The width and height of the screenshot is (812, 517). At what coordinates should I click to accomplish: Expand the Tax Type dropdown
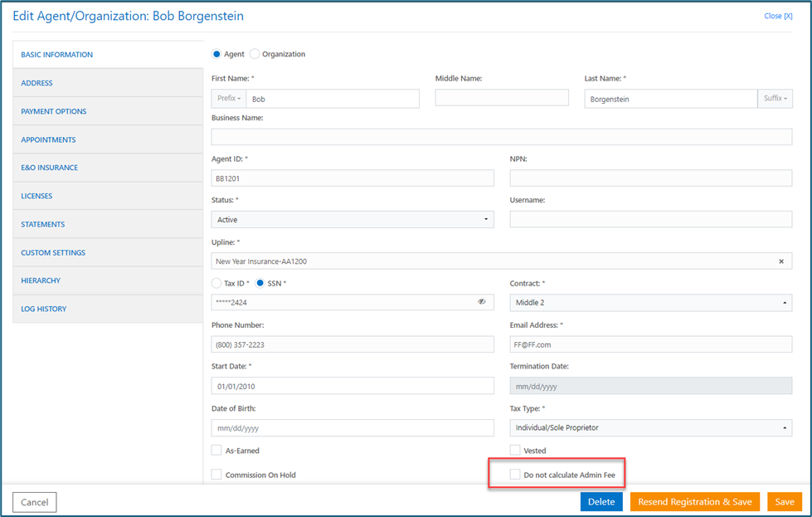pyautogui.click(x=651, y=428)
